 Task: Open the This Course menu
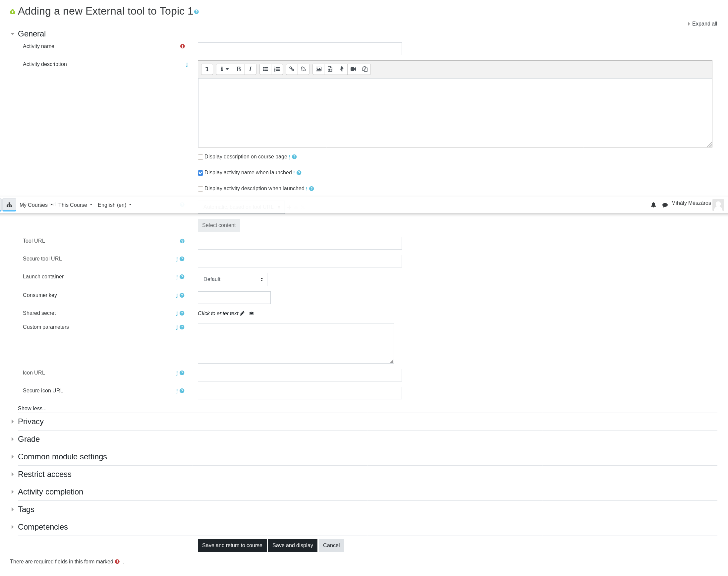(75, 205)
